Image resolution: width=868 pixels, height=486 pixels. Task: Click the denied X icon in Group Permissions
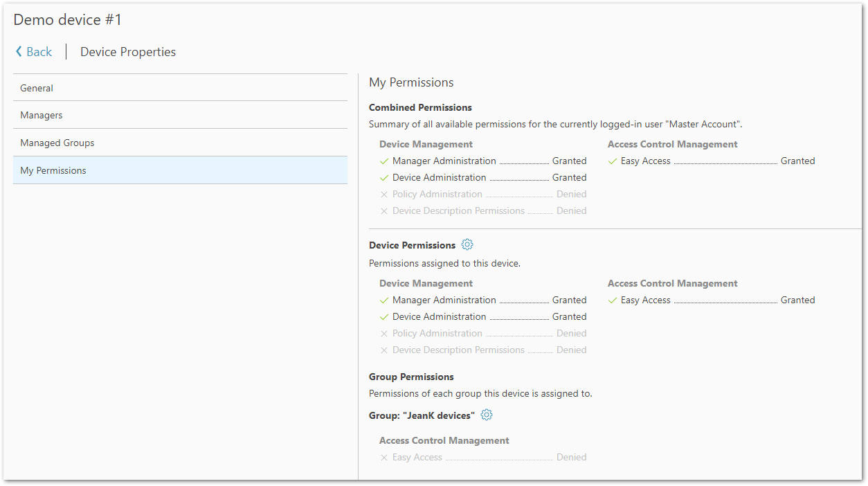(x=384, y=458)
